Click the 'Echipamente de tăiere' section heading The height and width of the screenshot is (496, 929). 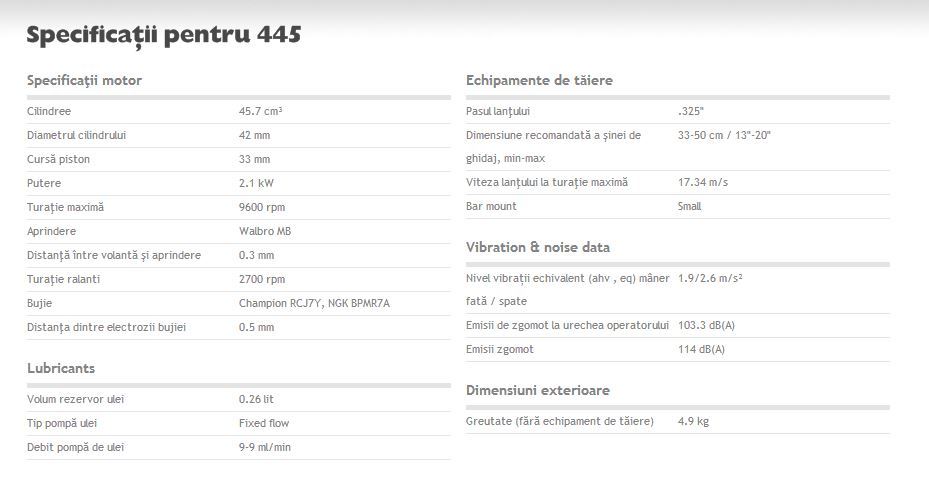539,80
